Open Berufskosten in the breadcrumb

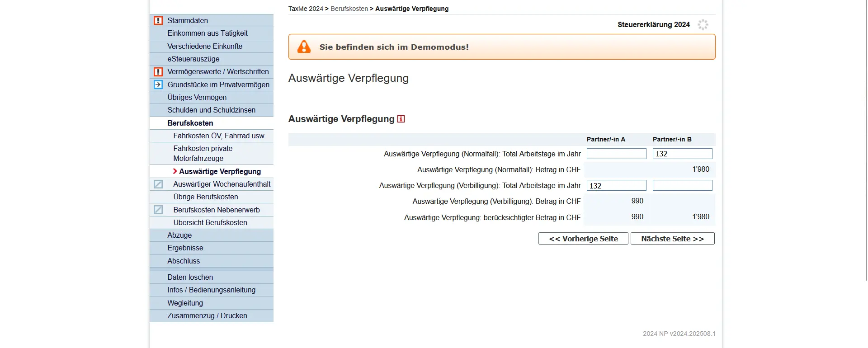coord(349,9)
